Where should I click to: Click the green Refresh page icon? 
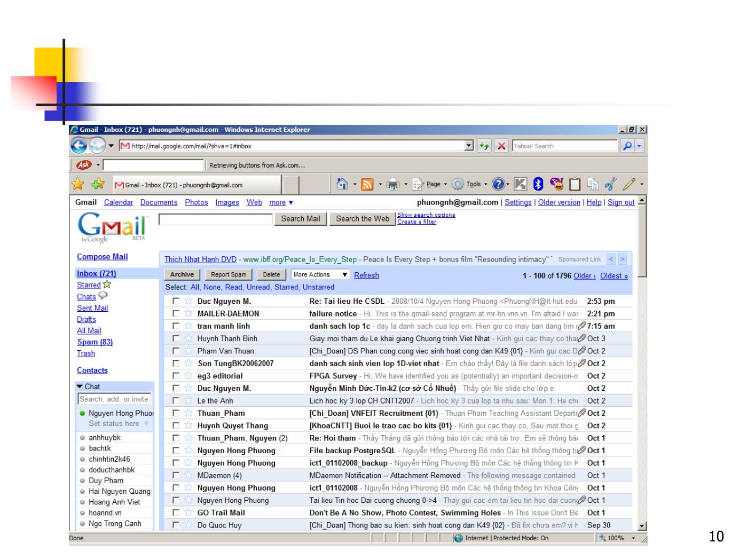[484, 146]
